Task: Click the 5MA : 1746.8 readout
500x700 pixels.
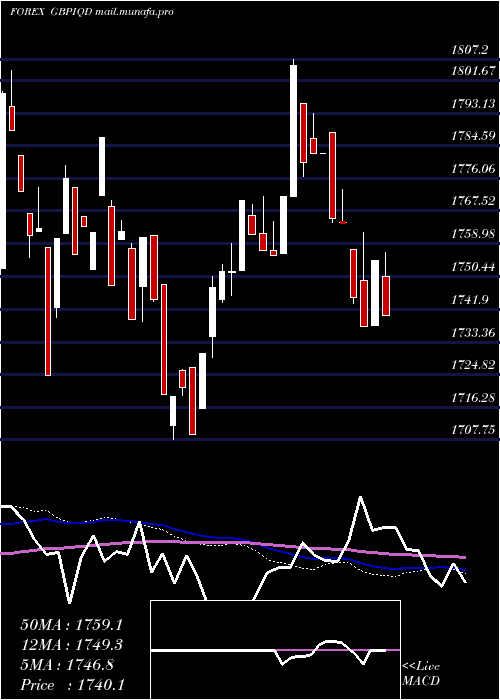Action: tap(67, 665)
